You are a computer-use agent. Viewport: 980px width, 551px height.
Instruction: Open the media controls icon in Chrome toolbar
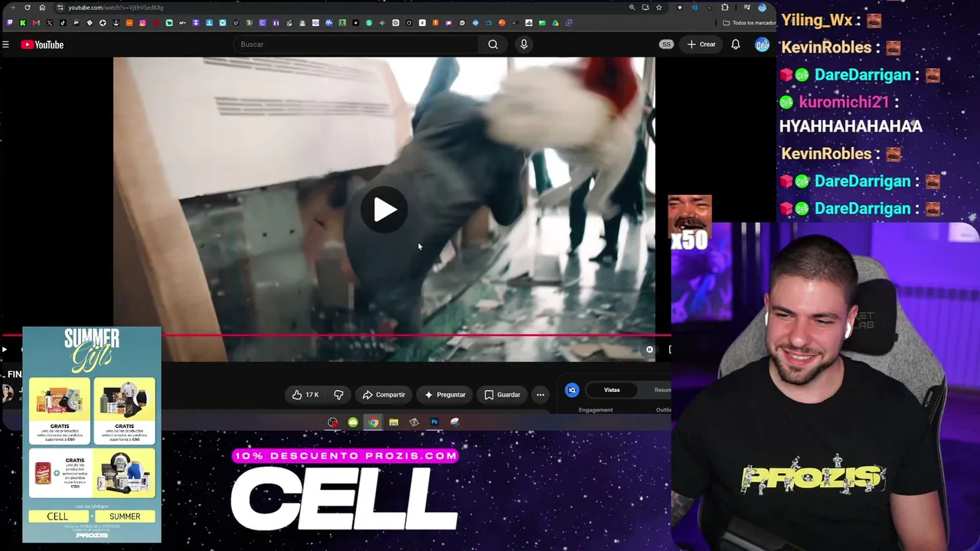coord(747,8)
